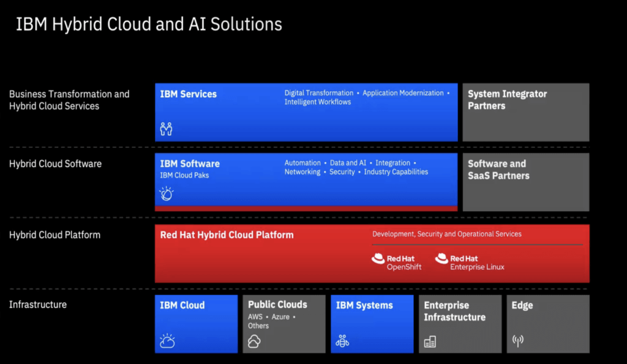Click the IBM Systems tile title

[364, 306]
